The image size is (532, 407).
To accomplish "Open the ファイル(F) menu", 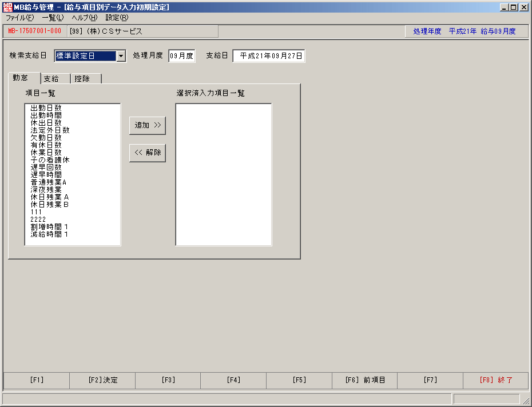I will (x=19, y=18).
